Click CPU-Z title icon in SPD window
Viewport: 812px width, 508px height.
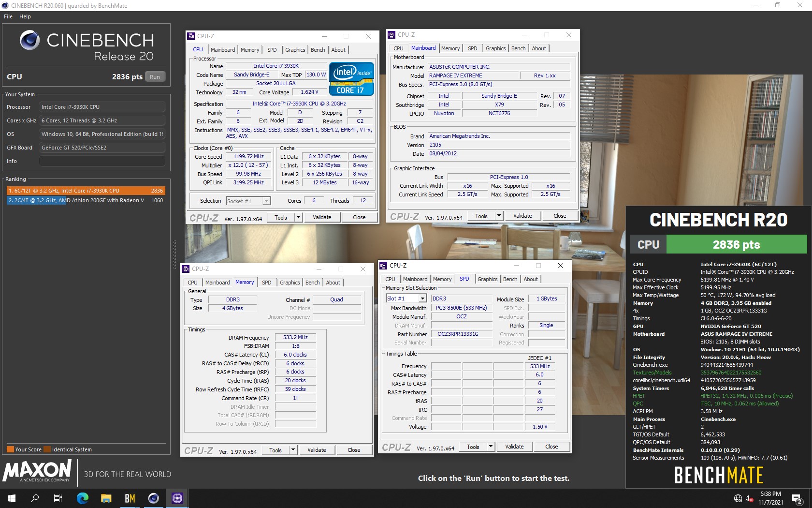pyautogui.click(x=383, y=266)
